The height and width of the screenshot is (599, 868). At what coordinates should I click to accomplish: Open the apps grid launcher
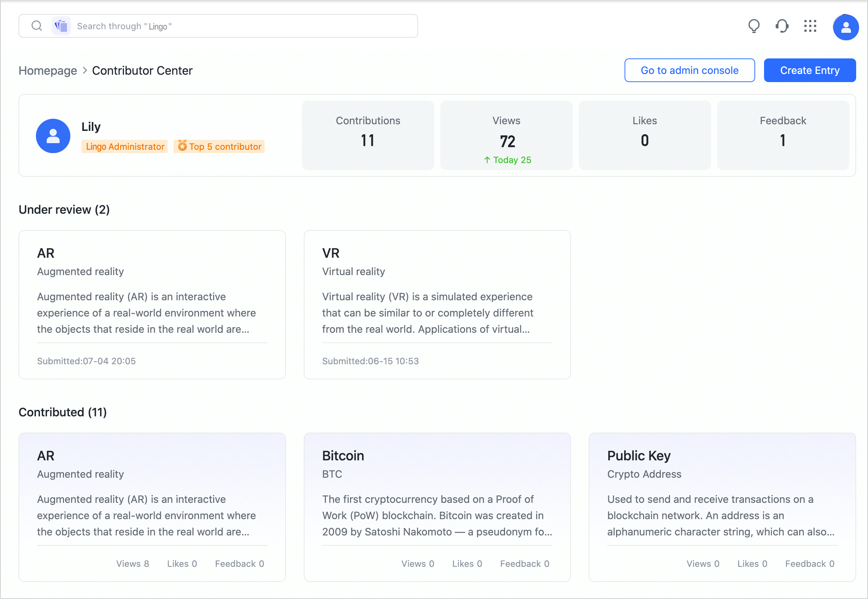(810, 26)
